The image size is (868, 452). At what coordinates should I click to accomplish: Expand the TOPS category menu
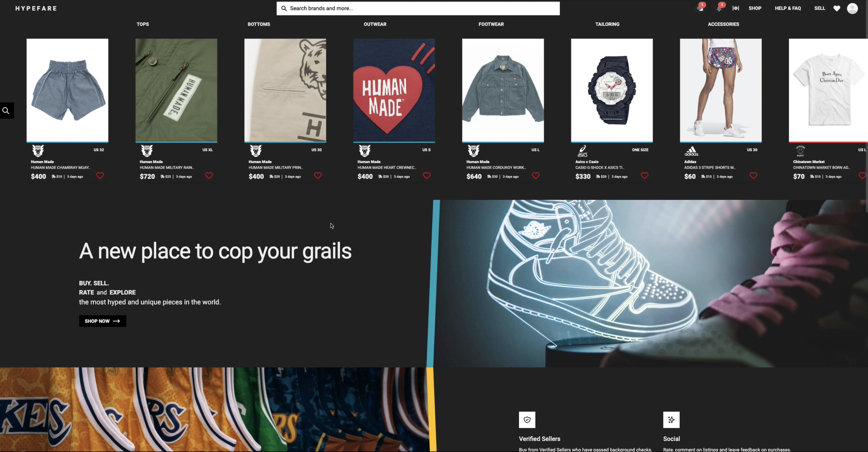coord(142,24)
